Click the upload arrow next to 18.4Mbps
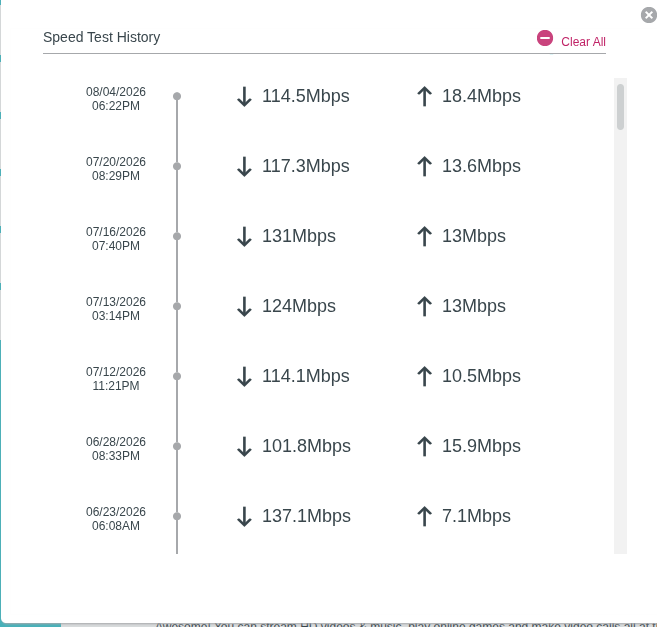 tap(424, 96)
